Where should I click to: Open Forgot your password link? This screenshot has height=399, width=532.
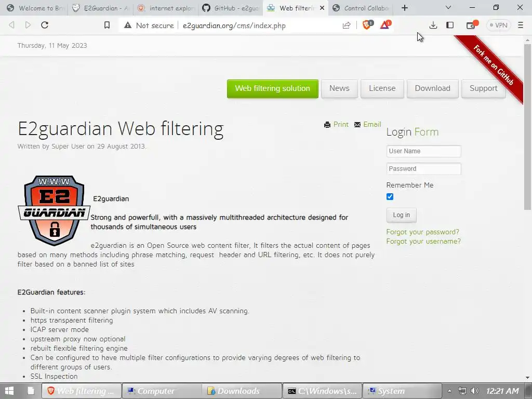423,232
